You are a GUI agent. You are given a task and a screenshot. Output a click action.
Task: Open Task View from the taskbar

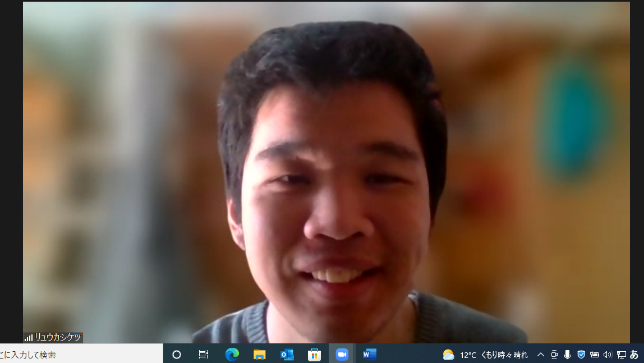[x=203, y=355]
